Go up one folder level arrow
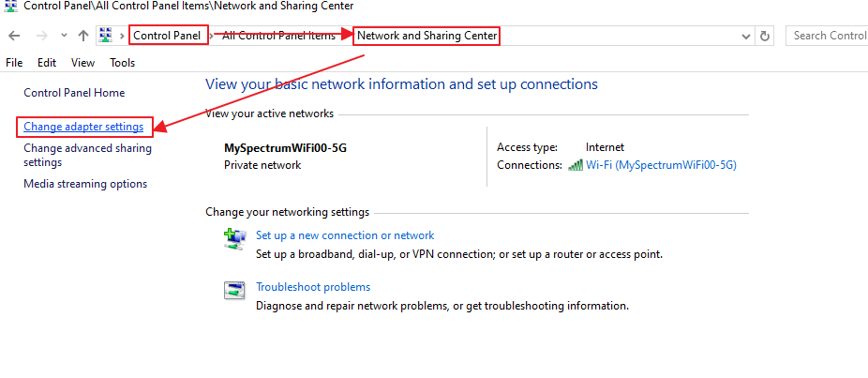This screenshot has width=868, height=378. (83, 36)
